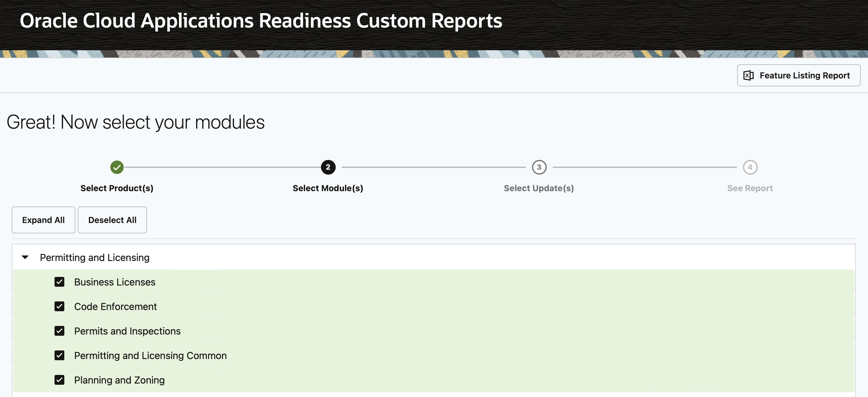868x397 pixels.
Task: Click the step 4 circle icon
Action: coord(750,167)
